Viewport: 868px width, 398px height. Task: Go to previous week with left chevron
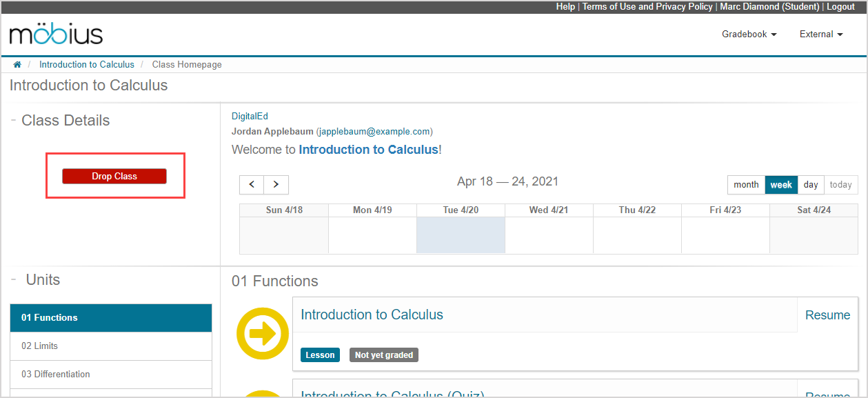(x=252, y=185)
